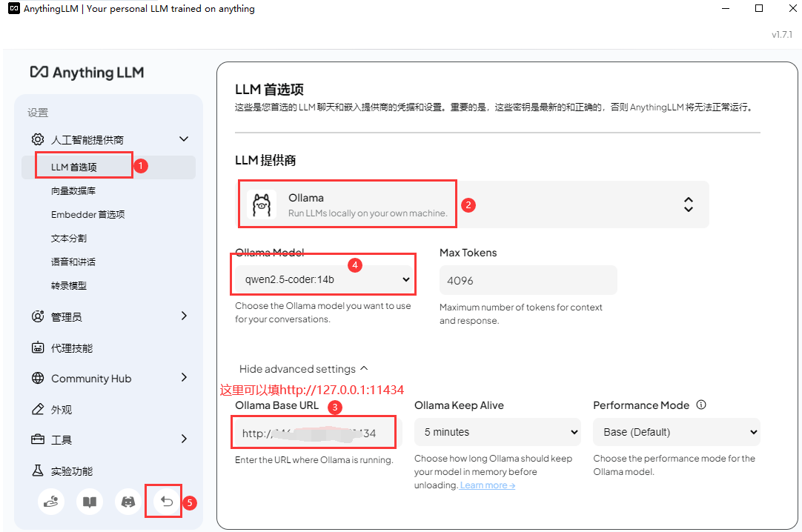Viewport: 802px width, 532px height.
Task: Click the back arrow icon to exit settings
Action: (166, 502)
